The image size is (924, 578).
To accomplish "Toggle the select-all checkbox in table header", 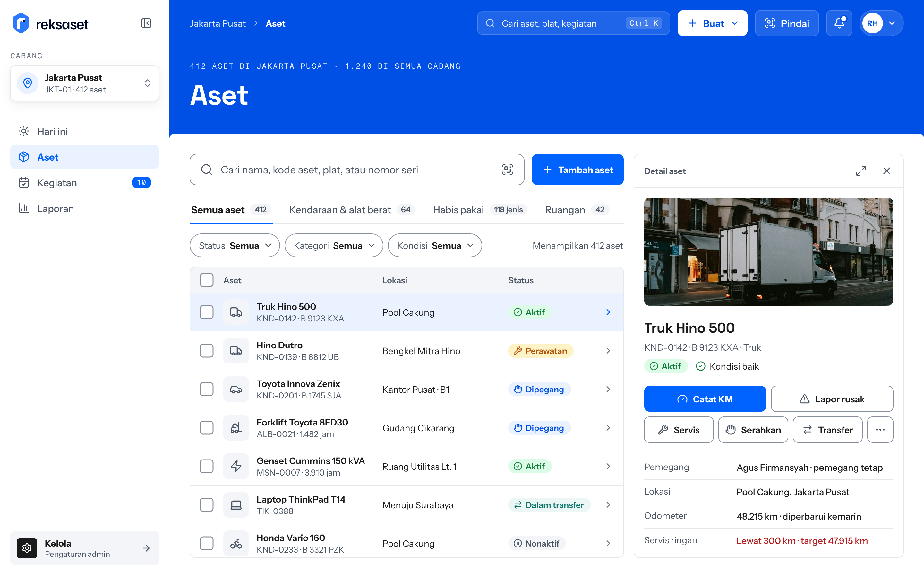I will [x=207, y=280].
